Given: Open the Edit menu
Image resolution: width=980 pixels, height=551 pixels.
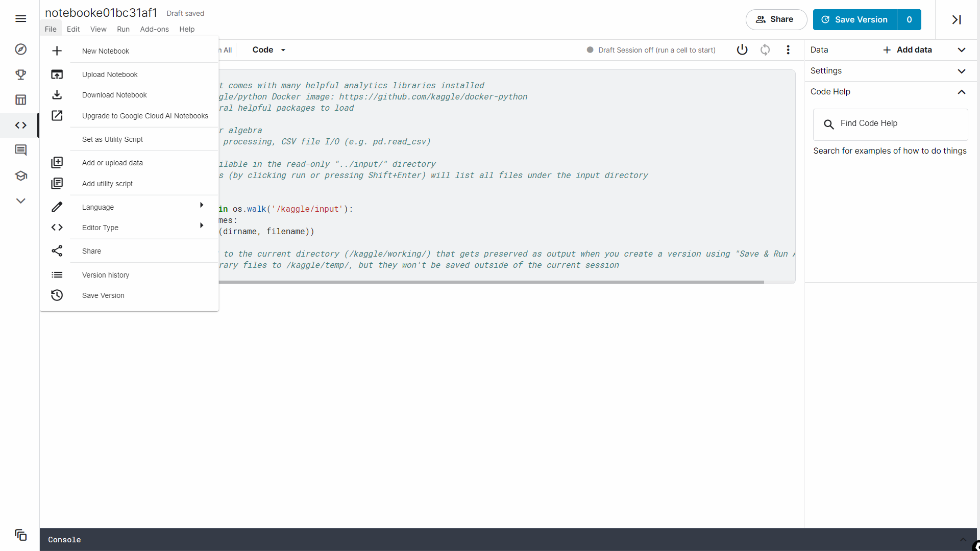Looking at the screenshot, I should pos(73,29).
